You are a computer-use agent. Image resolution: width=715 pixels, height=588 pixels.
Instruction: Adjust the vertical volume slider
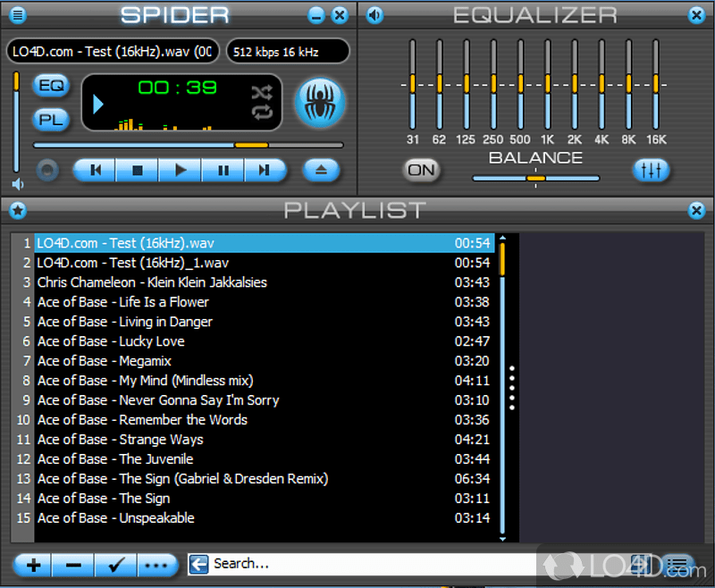coord(16,122)
